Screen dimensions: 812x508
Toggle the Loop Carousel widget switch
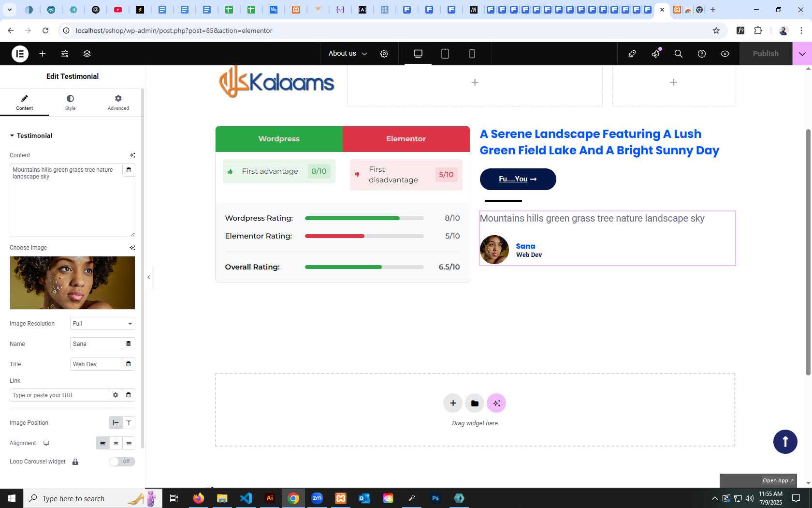click(x=122, y=462)
